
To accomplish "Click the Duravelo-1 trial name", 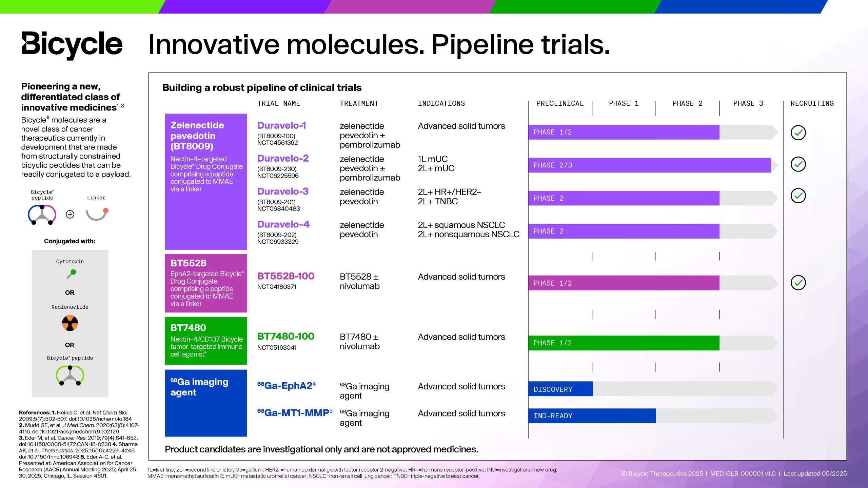I will click(x=281, y=125).
